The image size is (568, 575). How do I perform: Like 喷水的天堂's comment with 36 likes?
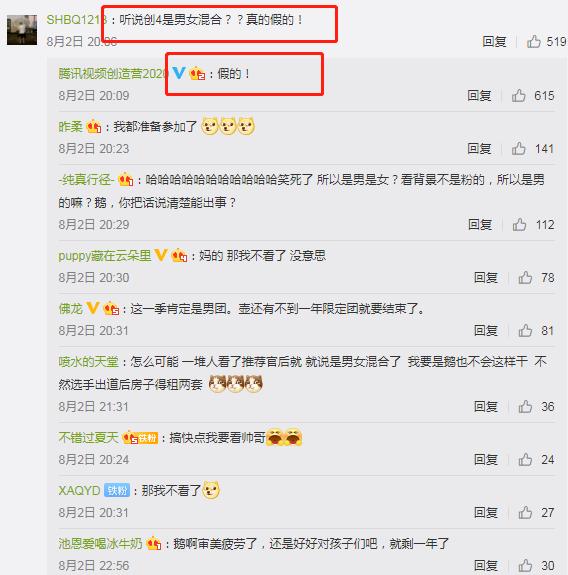525,406
